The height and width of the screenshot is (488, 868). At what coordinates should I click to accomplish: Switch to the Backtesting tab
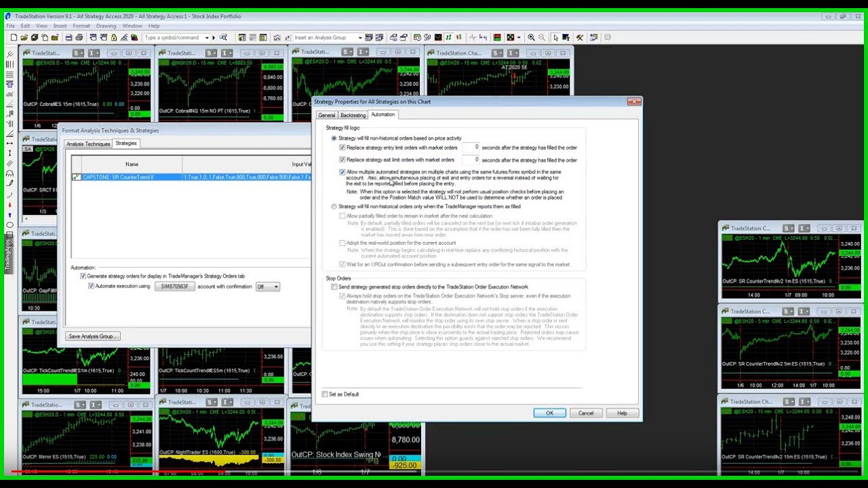coord(353,115)
